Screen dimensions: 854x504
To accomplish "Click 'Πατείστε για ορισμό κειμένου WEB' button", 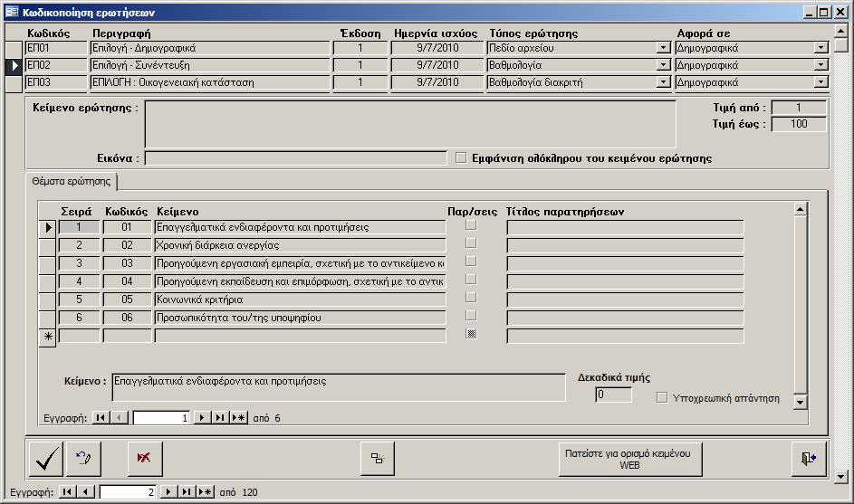I will [630, 459].
